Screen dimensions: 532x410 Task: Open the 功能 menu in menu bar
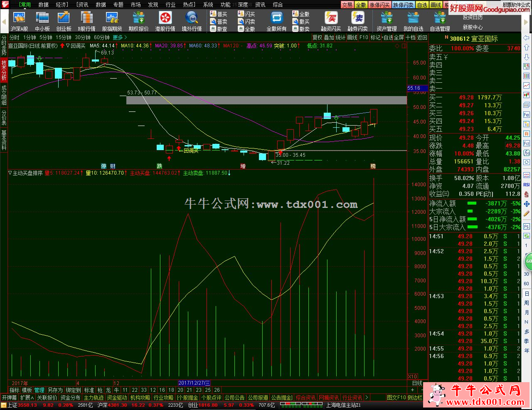coord(225,5)
